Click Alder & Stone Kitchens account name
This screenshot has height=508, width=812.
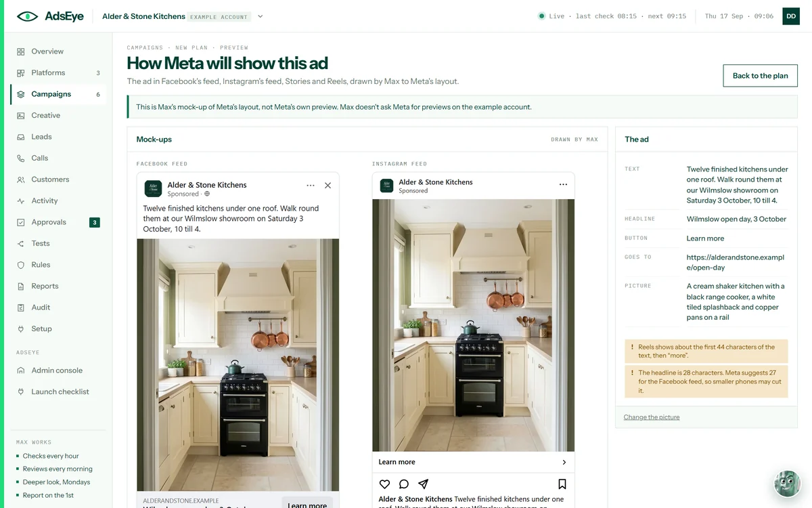click(143, 16)
